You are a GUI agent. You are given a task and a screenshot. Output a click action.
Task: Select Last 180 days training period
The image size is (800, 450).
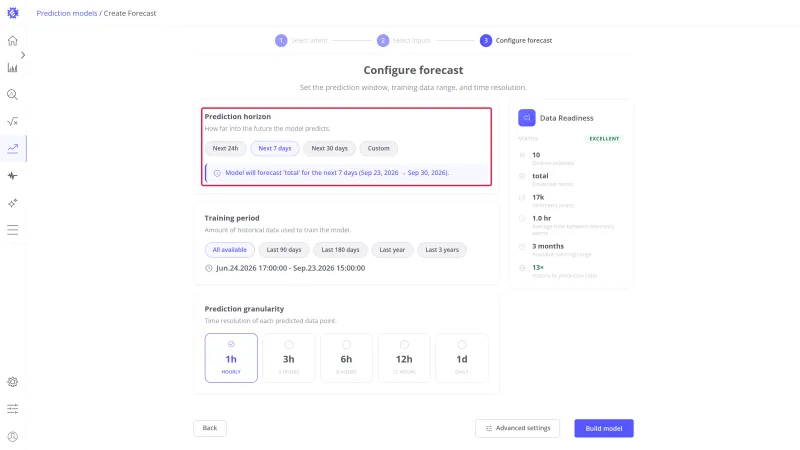[x=340, y=250]
